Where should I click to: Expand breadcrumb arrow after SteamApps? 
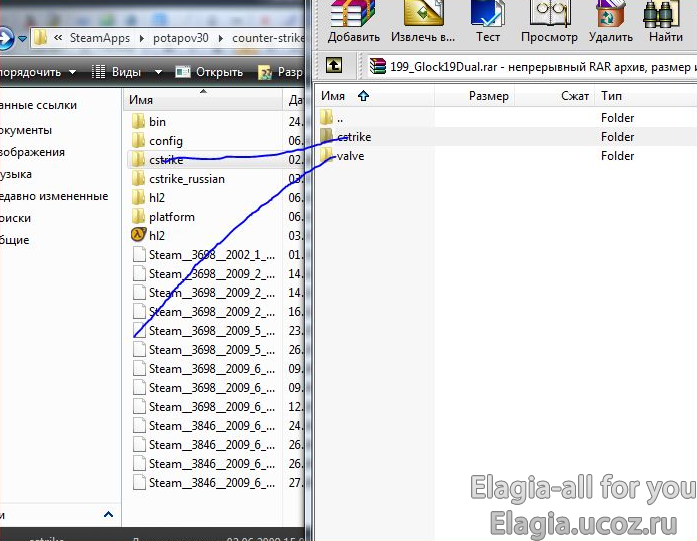(142, 38)
